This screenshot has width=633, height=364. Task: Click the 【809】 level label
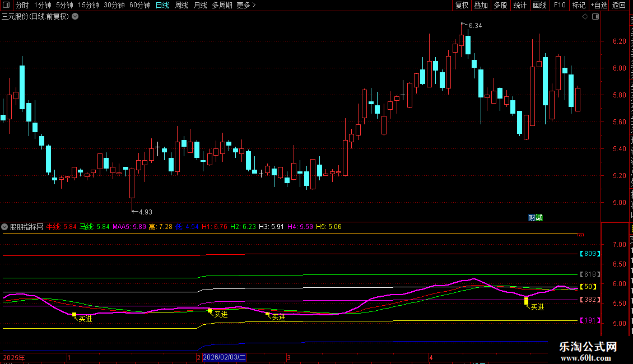(x=590, y=254)
